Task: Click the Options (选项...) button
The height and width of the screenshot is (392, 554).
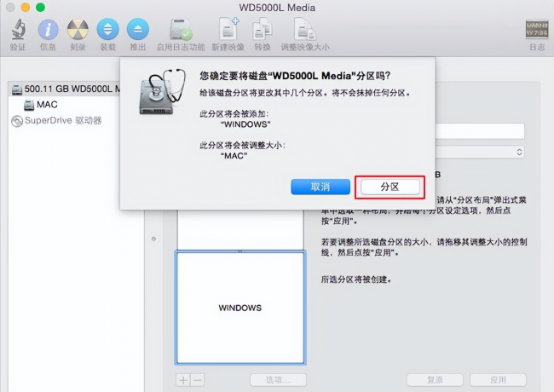Action: pyautogui.click(x=278, y=380)
